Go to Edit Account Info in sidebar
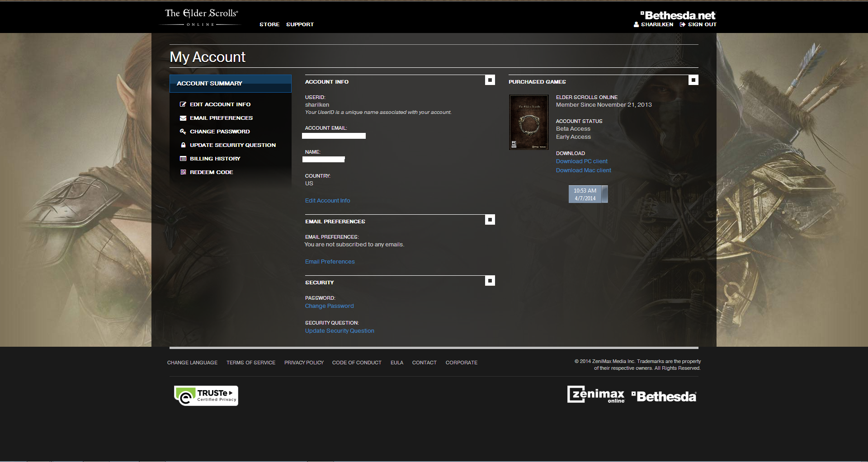The height and width of the screenshot is (462, 868). point(220,104)
